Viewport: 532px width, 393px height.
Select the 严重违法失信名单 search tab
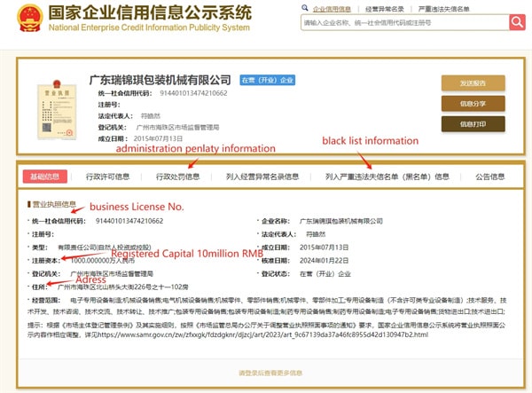click(444, 9)
